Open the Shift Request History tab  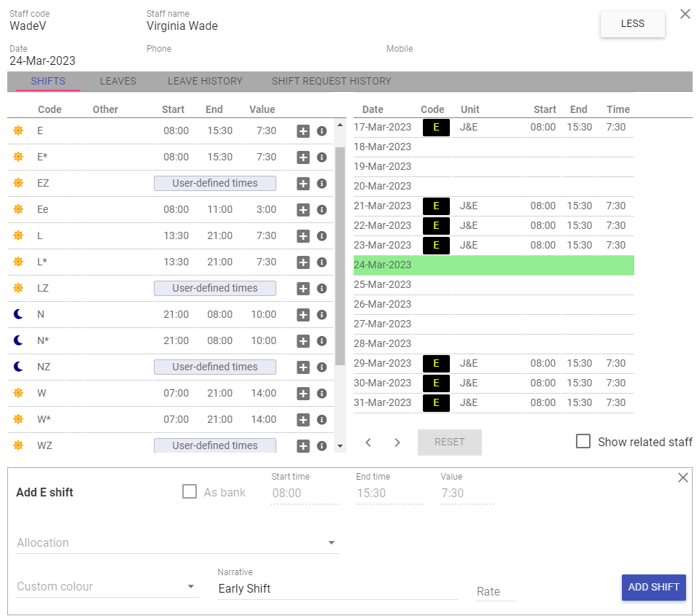tap(331, 81)
